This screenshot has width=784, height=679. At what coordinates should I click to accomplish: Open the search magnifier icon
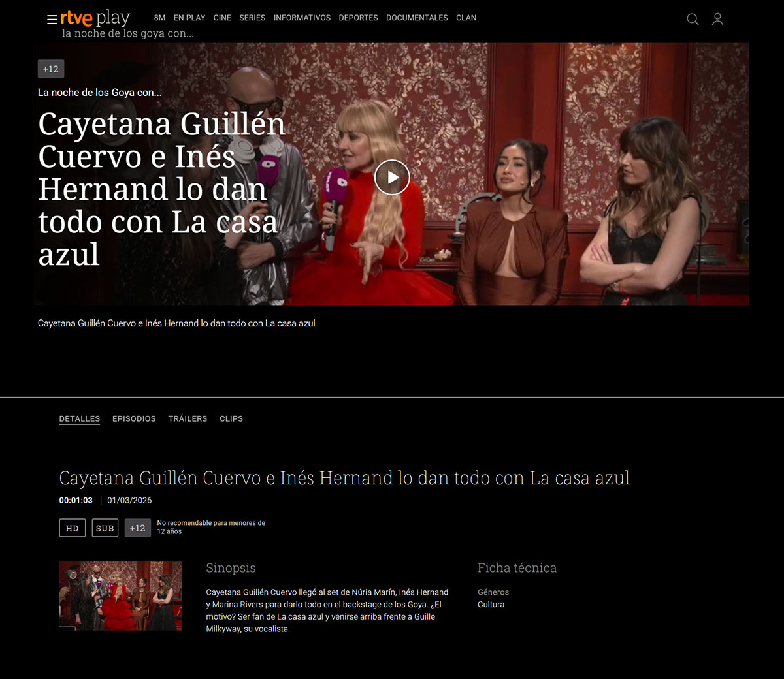pos(693,19)
